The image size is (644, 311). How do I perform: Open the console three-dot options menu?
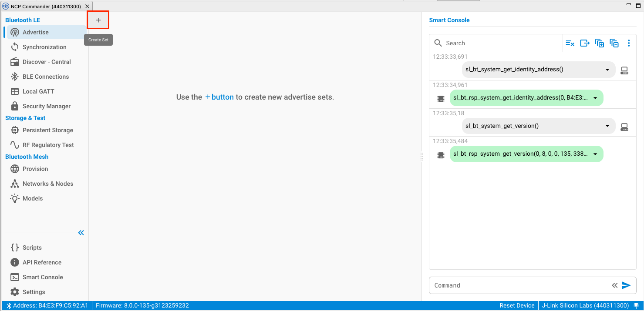(628, 43)
